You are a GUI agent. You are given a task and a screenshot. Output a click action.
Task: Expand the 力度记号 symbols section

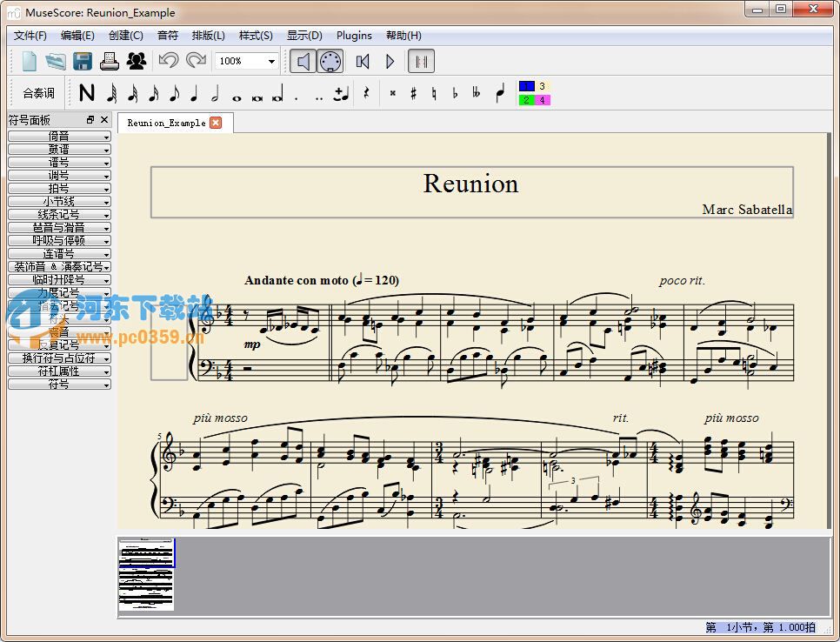[x=57, y=293]
